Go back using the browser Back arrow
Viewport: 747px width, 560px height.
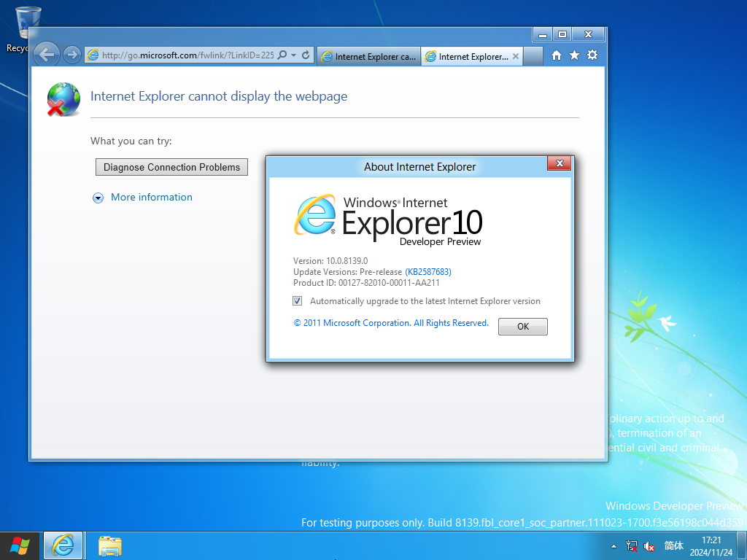47,55
